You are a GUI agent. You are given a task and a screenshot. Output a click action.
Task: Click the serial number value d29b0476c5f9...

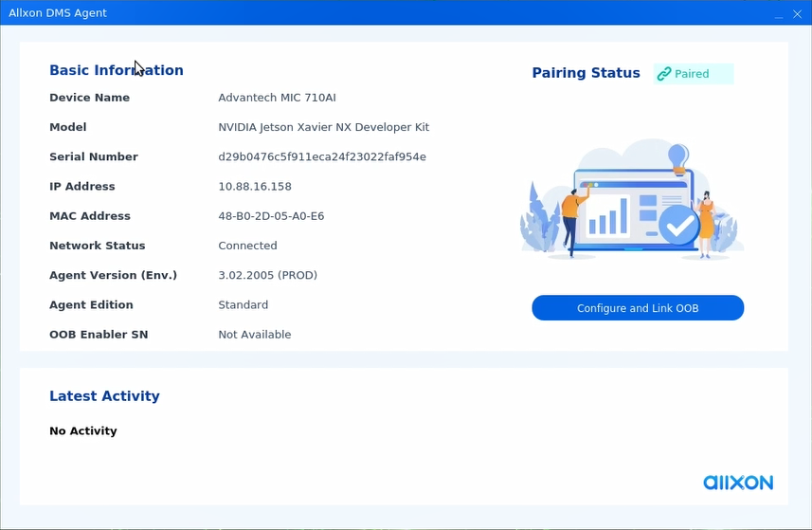click(x=322, y=156)
